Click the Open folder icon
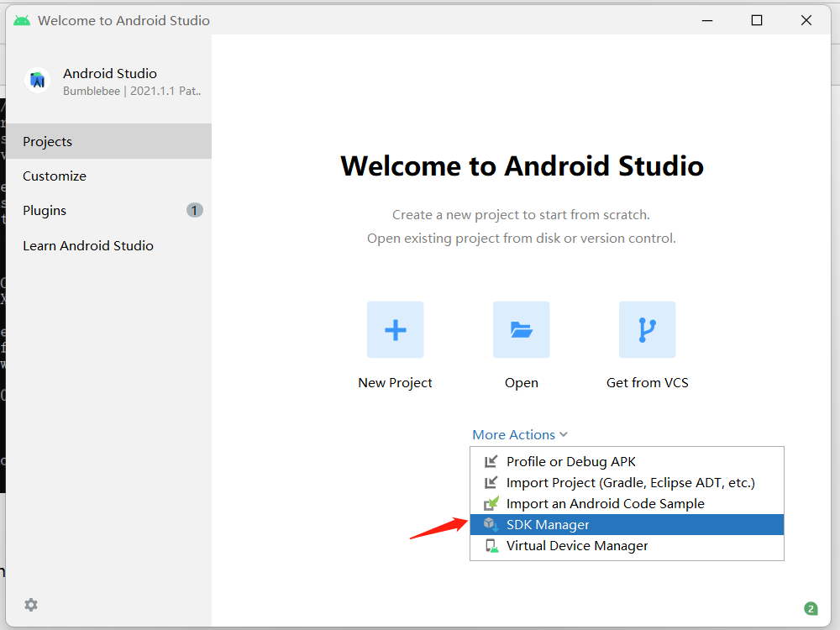840x630 pixels. [522, 329]
